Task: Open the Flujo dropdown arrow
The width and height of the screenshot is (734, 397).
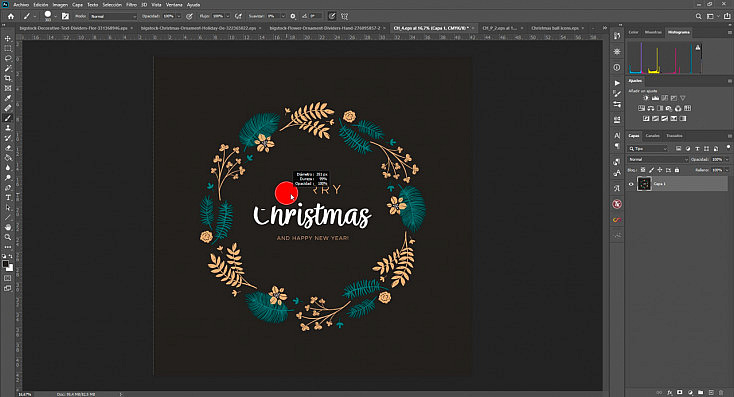Action: coord(228,16)
